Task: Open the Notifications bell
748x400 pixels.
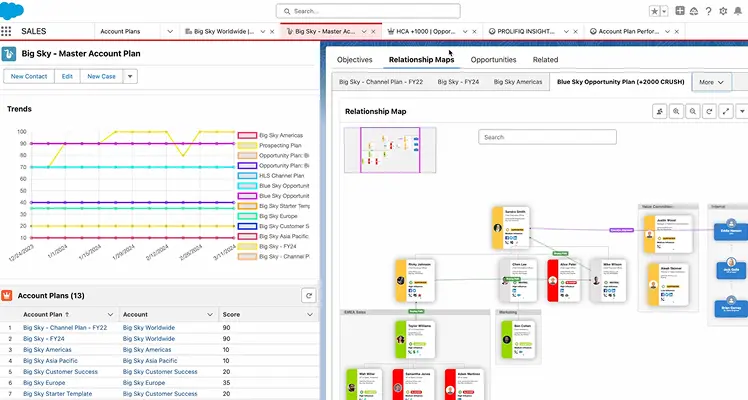Action: (738, 11)
